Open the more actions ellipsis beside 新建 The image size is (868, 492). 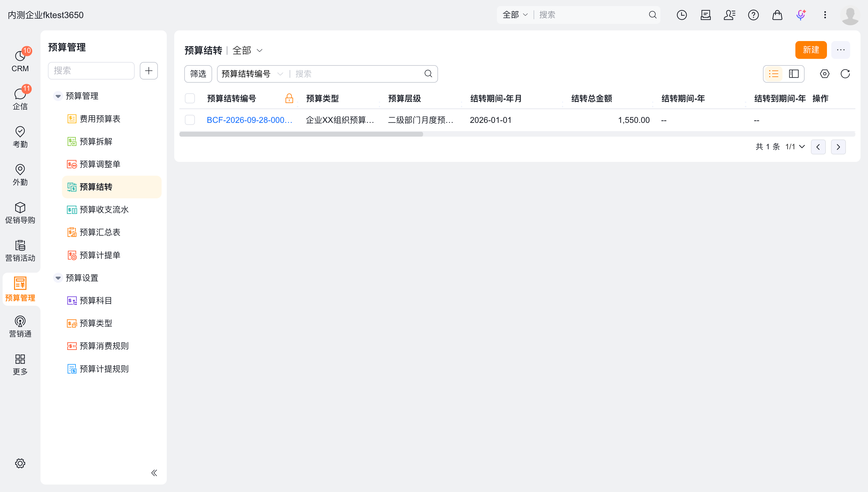pos(841,50)
